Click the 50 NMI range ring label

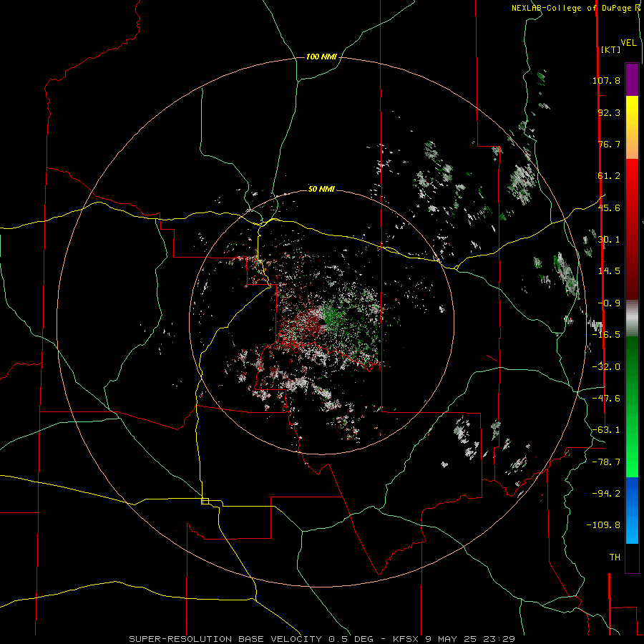pos(321,189)
